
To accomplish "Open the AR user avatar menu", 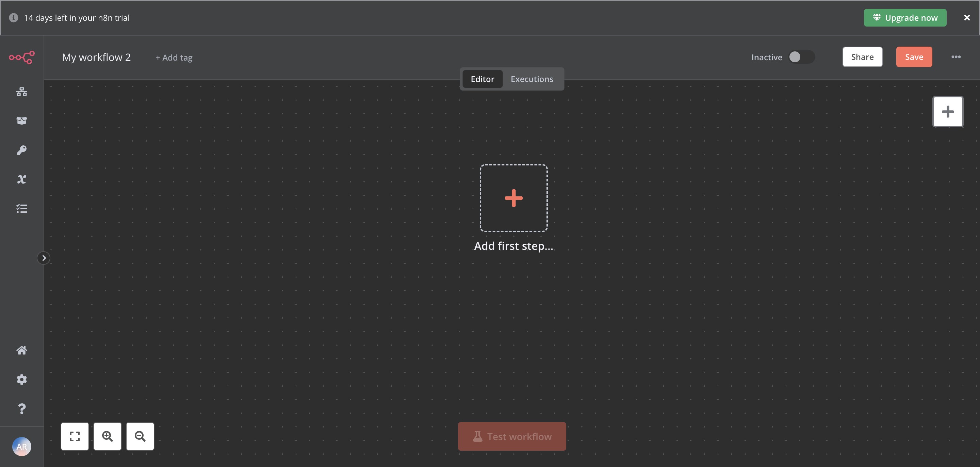I will coord(22,447).
